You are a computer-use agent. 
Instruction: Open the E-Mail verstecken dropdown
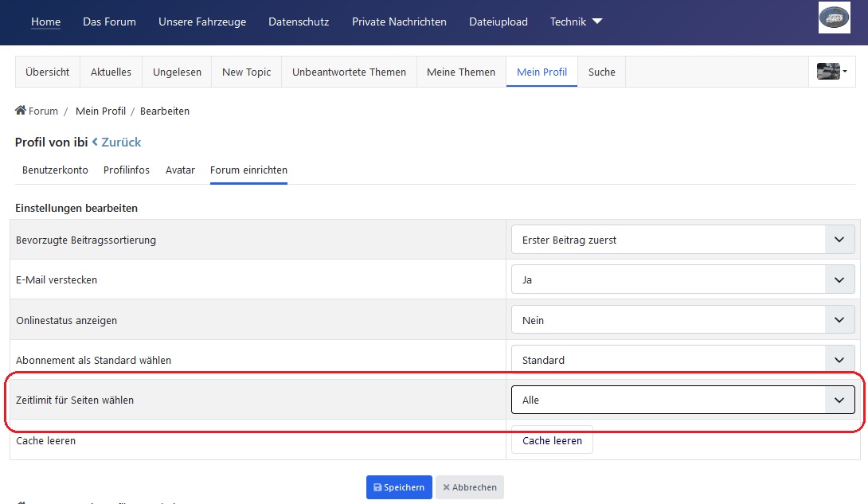pos(682,280)
